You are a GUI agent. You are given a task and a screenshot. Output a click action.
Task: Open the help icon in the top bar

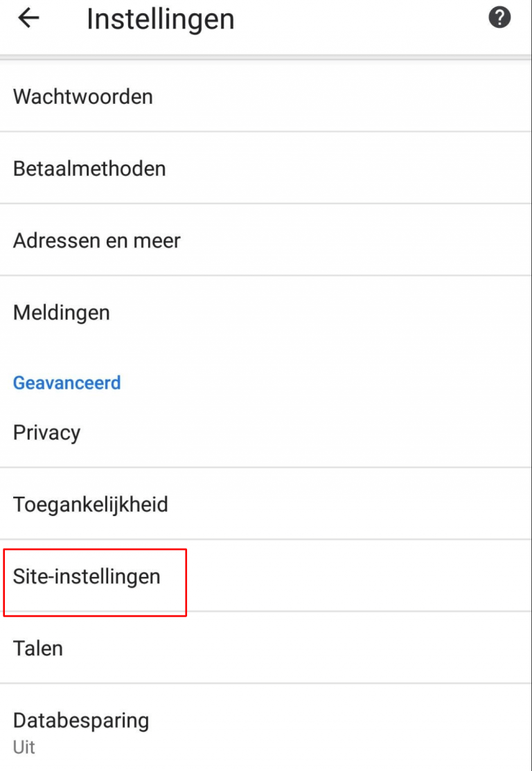pyautogui.click(x=502, y=19)
